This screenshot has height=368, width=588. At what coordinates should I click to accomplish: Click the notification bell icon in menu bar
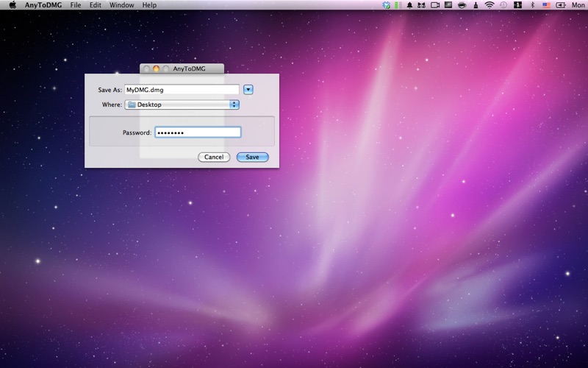409,5
